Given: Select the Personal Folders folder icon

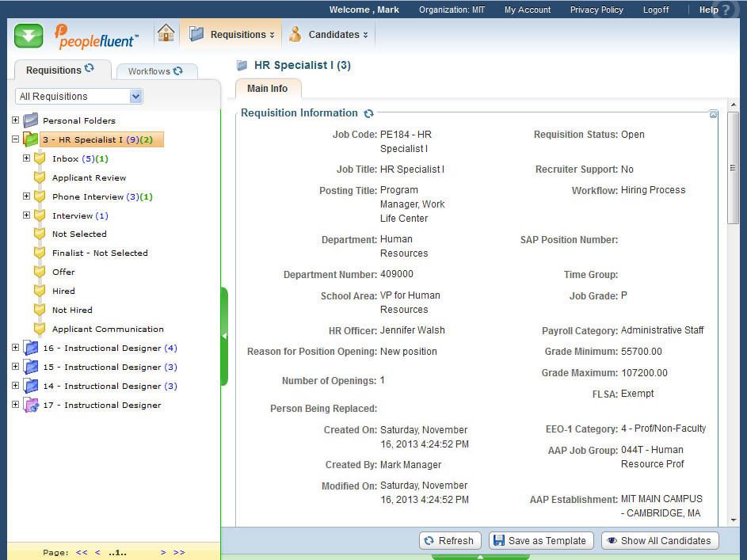Looking at the screenshot, I should click(x=31, y=120).
